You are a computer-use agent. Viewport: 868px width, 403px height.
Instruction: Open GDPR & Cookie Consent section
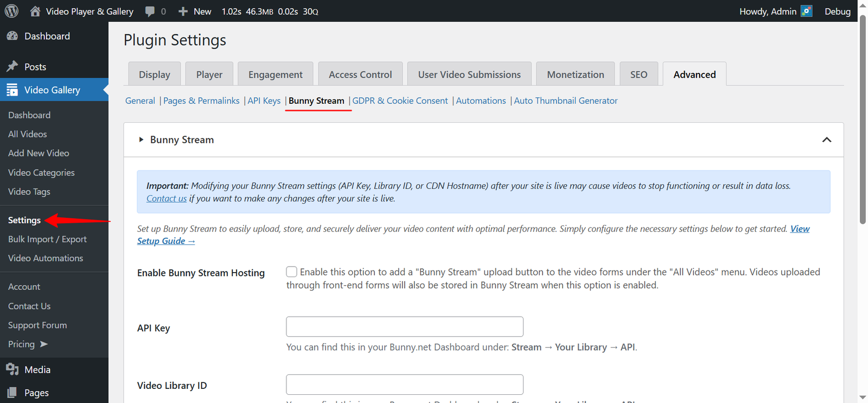tap(400, 100)
